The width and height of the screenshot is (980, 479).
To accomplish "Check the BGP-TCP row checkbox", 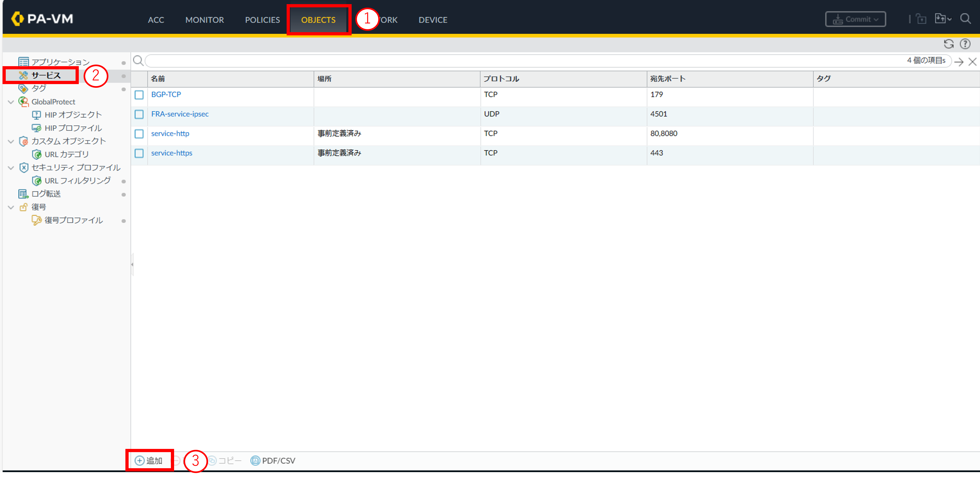I will tap(139, 95).
